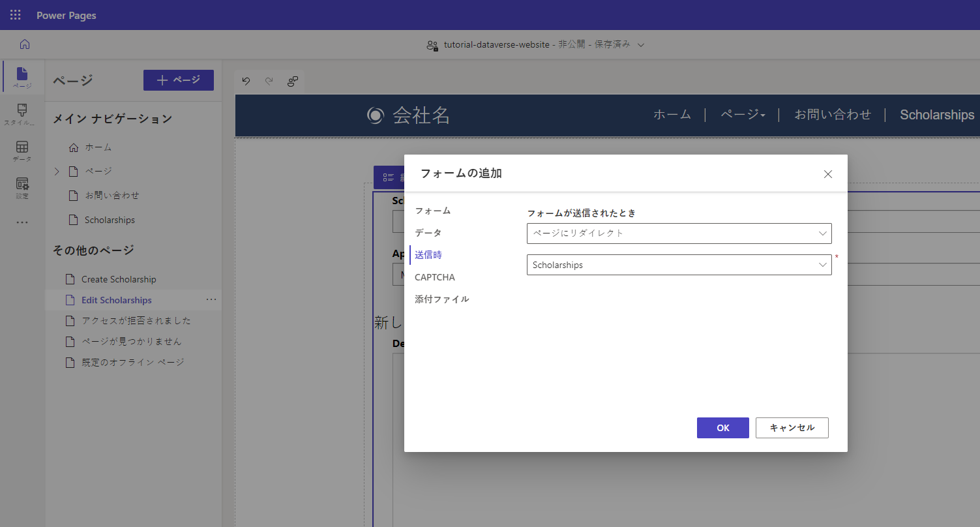Click the ellipsis icon for more workspaces
The height and width of the screenshot is (527, 980).
click(22, 222)
